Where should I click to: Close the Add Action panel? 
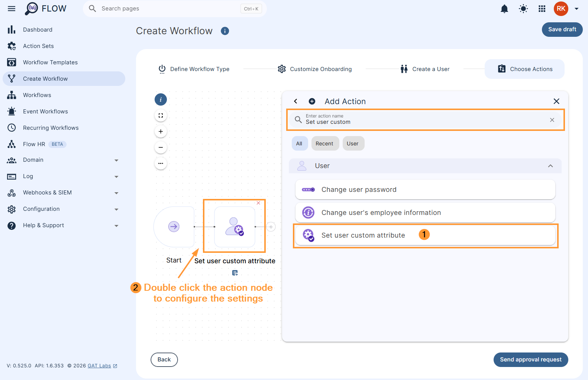click(556, 101)
